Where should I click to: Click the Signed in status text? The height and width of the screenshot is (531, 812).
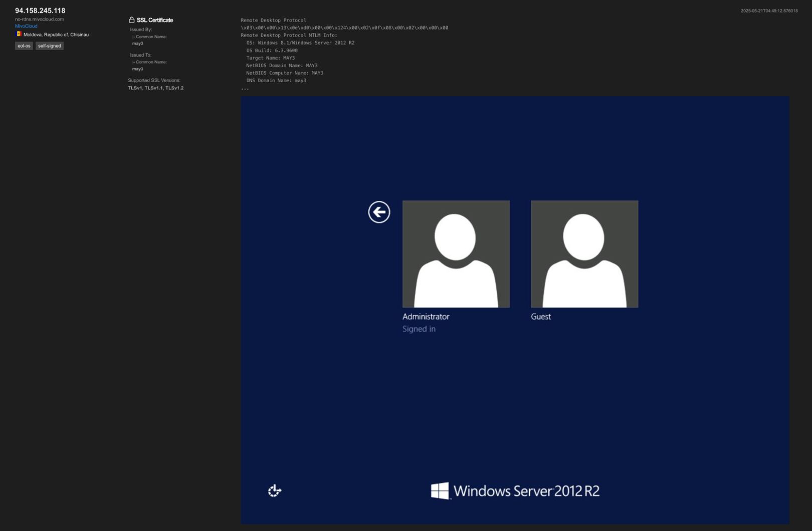[x=419, y=329]
